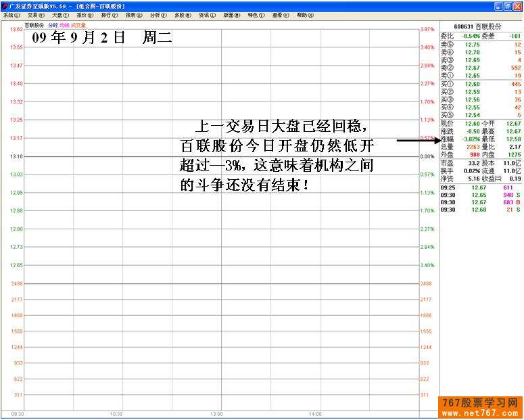Open the 排行(R) menu
524x420 pixels.
110,16
